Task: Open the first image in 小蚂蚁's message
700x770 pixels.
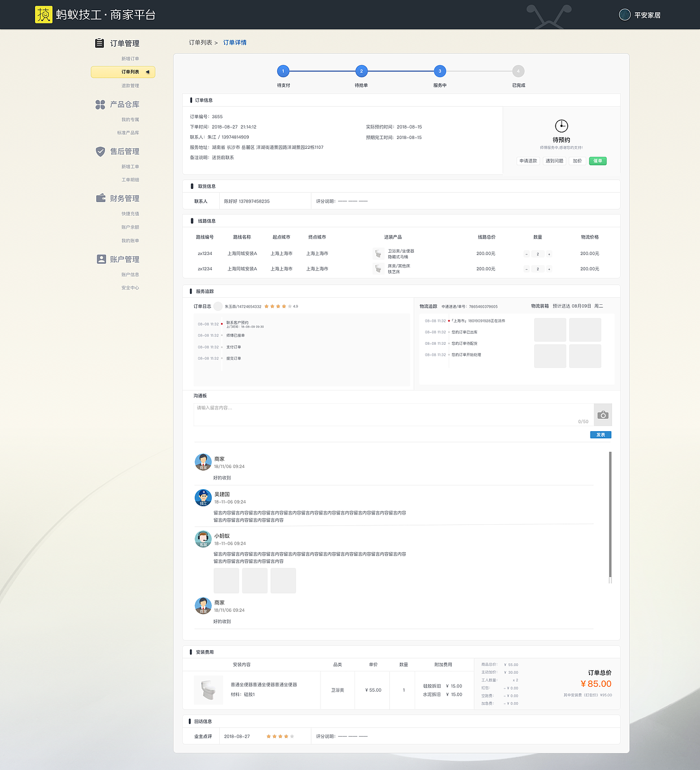Action: click(226, 581)
